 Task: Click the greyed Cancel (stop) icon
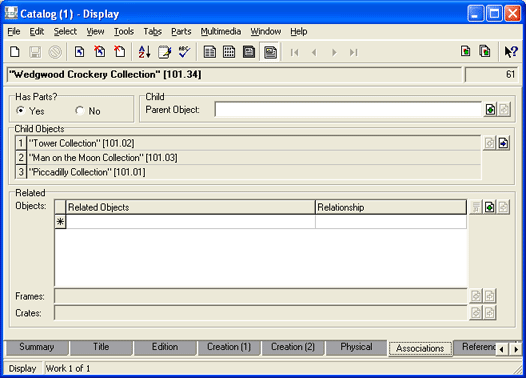[55, 52]
